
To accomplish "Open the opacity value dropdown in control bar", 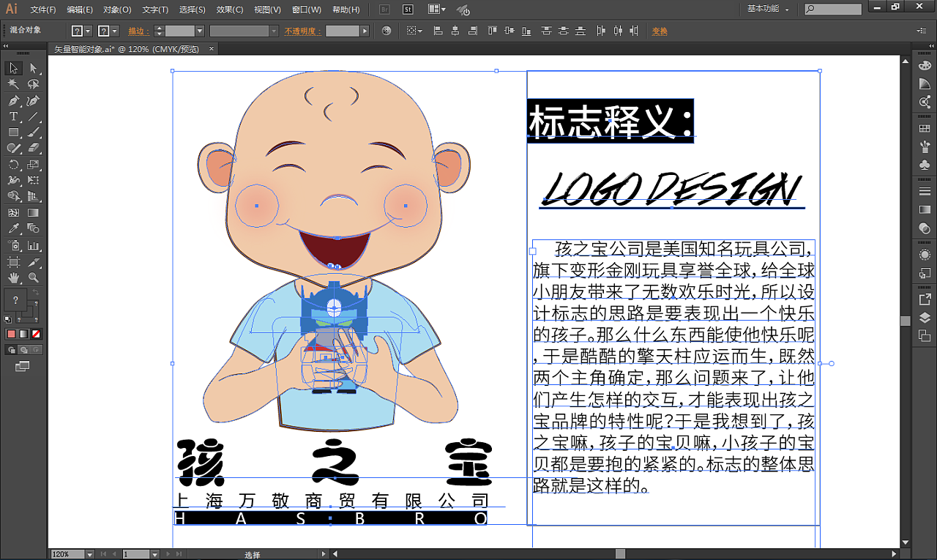I will [366, 31].
